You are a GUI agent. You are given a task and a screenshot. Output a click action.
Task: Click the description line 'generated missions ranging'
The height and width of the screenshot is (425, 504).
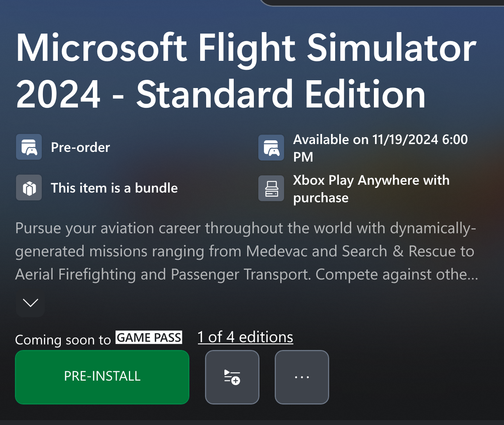click(x=245, y=251)
